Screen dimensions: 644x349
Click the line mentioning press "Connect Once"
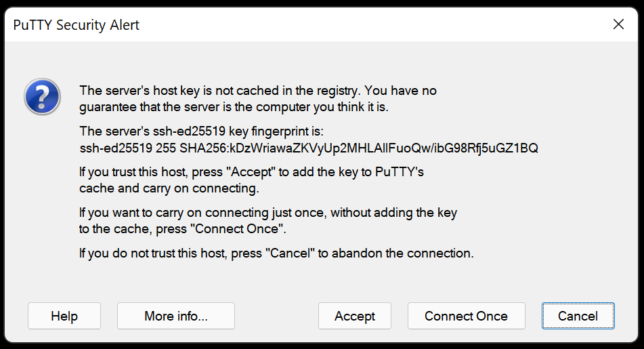(x=183, y=229)
